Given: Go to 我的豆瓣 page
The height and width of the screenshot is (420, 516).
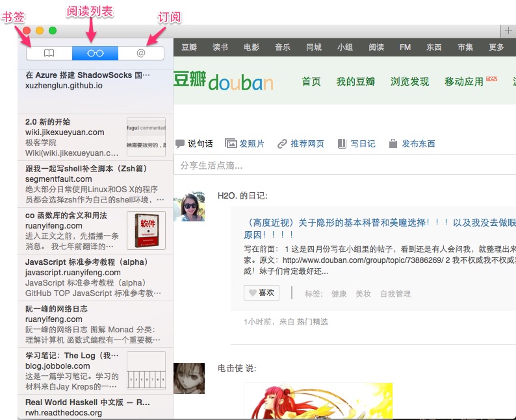Looking at the screenshot, I should 355,82.
